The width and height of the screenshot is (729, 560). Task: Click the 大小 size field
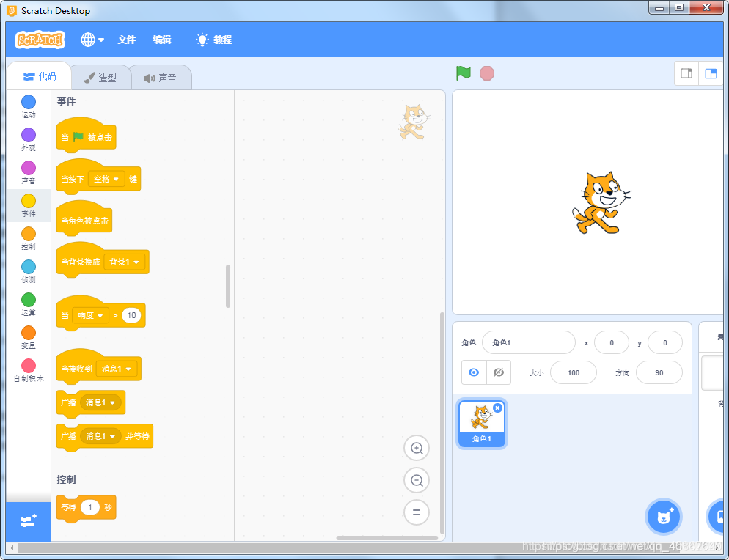pyautogui.click(x=574, y=372)
